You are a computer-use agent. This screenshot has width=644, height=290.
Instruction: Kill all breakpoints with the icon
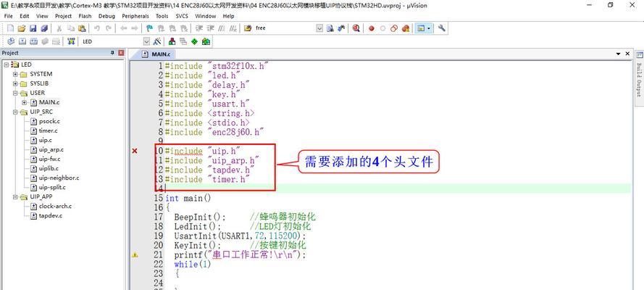click(406, 28)
